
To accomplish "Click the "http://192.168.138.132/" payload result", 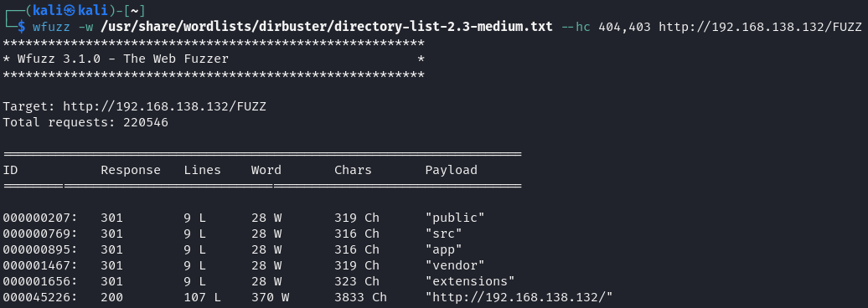I will (519, 297).
